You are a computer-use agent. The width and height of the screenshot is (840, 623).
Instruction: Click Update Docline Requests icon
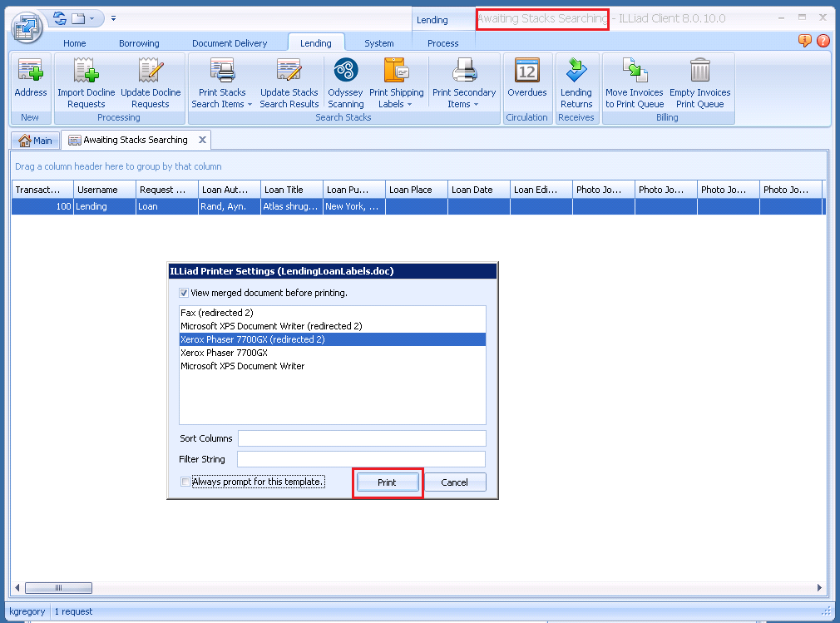tap(151, 72)
